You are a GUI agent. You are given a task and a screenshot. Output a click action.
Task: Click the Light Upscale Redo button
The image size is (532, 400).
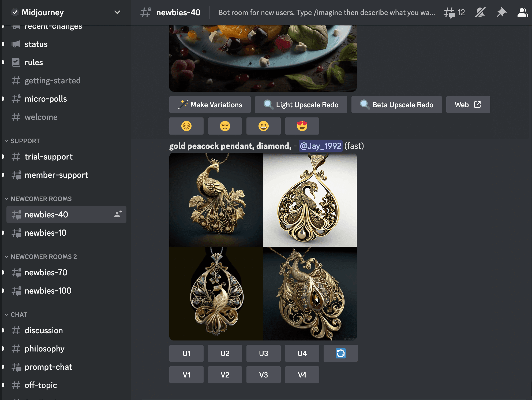tap(301, 104)
